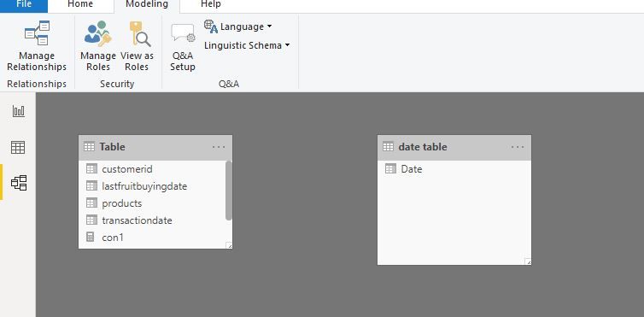644x317 pixels.
Task: Open the Linguistic Schema dropdown
Action: [x=247, y=45]
